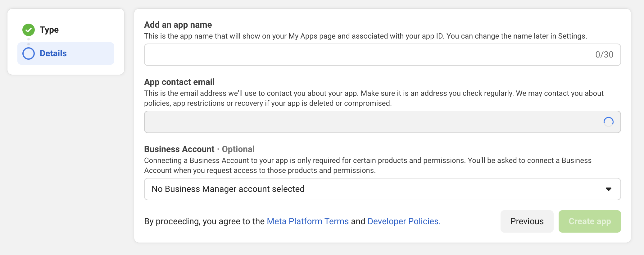Click the empty circle icon beside Details

tap(29, 53)
